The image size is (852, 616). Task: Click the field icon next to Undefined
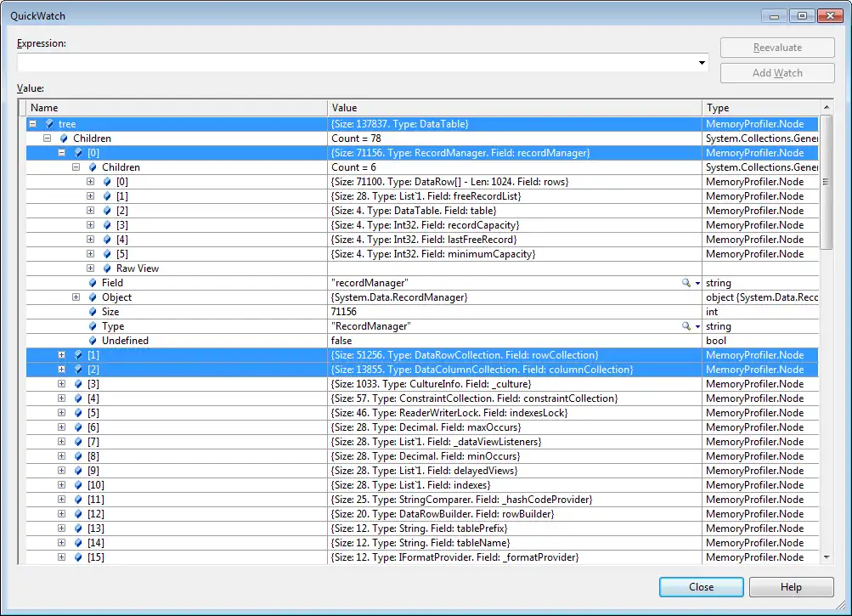point(93,341)
